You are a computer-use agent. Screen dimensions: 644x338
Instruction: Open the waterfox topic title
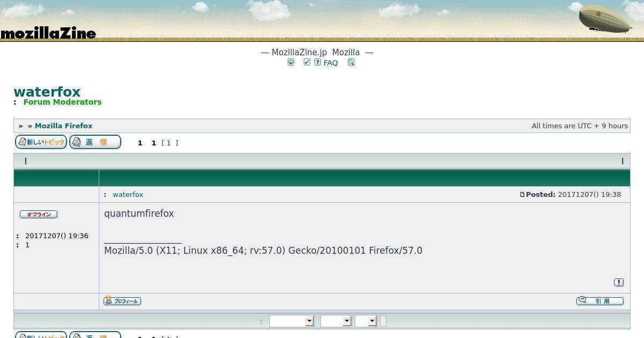[47, 92]
